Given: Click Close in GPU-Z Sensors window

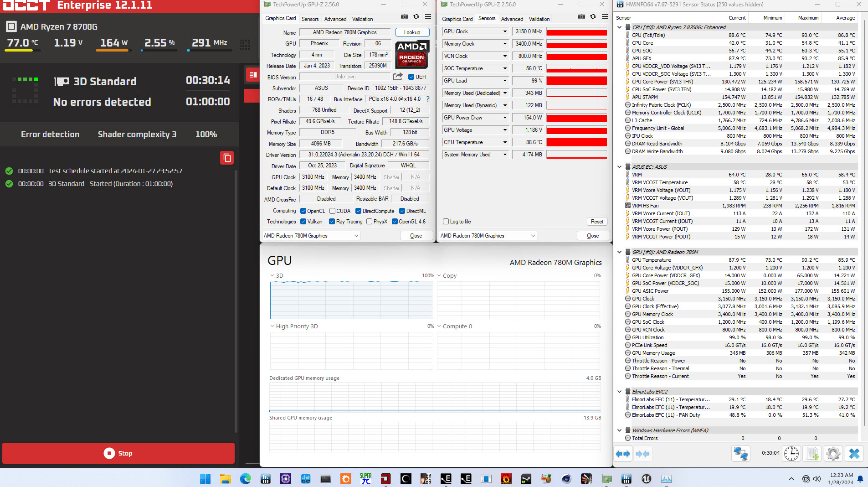Looking at the screenshot, I should [x=593, y=236].
